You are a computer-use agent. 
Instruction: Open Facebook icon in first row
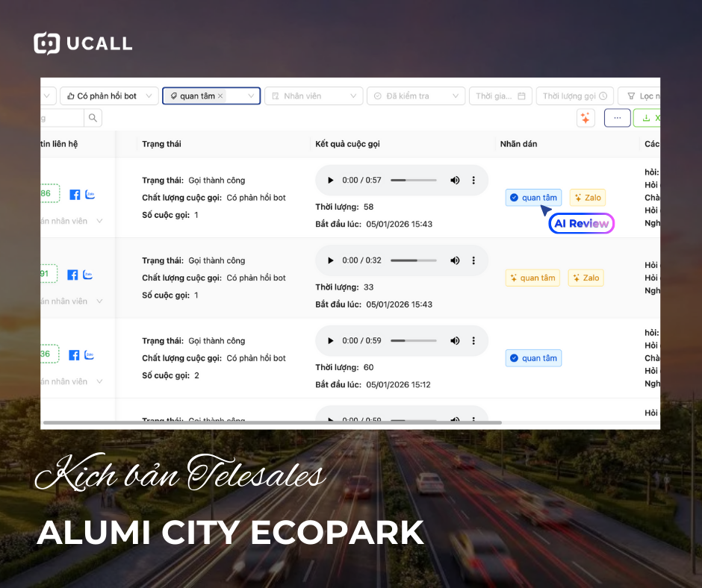point(75,195)
